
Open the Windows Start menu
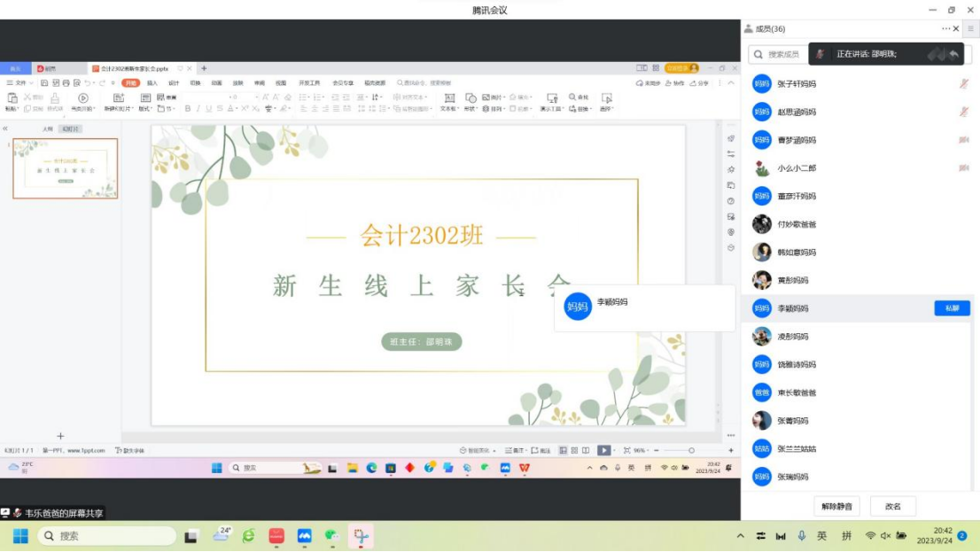[x=20, y=536]
